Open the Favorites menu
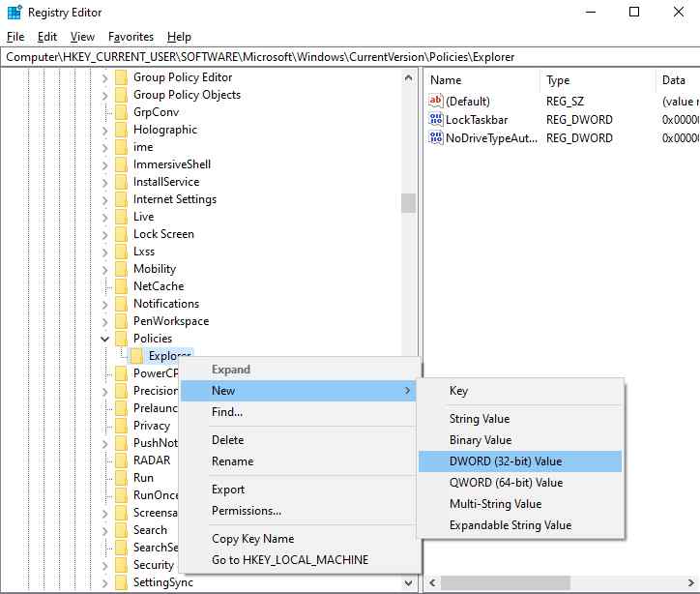 click(x=131, y=37)
